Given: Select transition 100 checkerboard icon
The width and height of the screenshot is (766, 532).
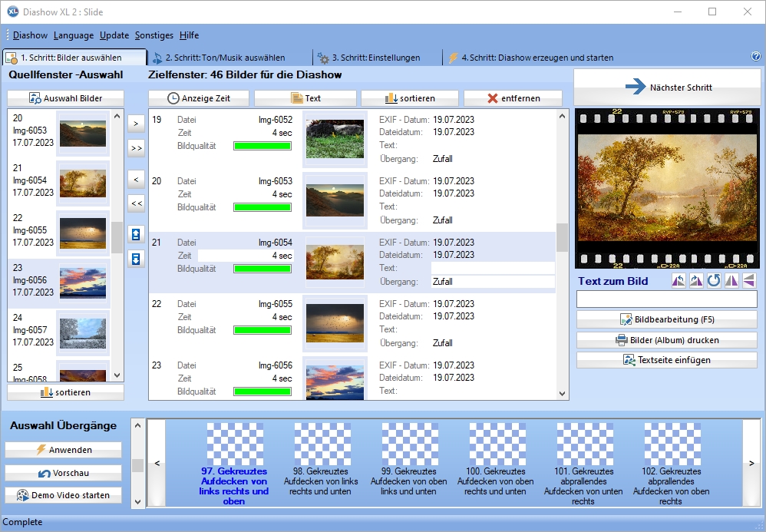Looking at the screenshot, I should [x=497, y=444].
